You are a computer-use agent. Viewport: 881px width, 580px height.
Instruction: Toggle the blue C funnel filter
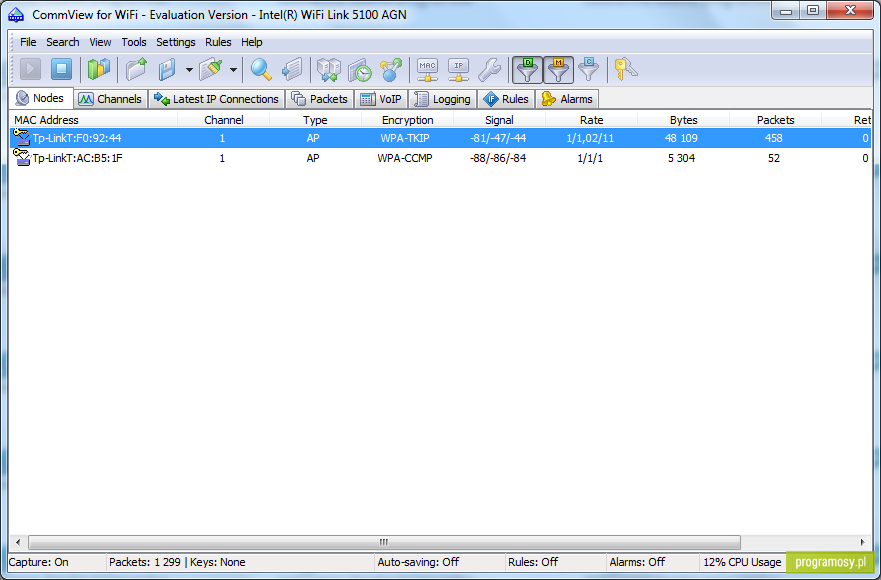coord(588,70)
